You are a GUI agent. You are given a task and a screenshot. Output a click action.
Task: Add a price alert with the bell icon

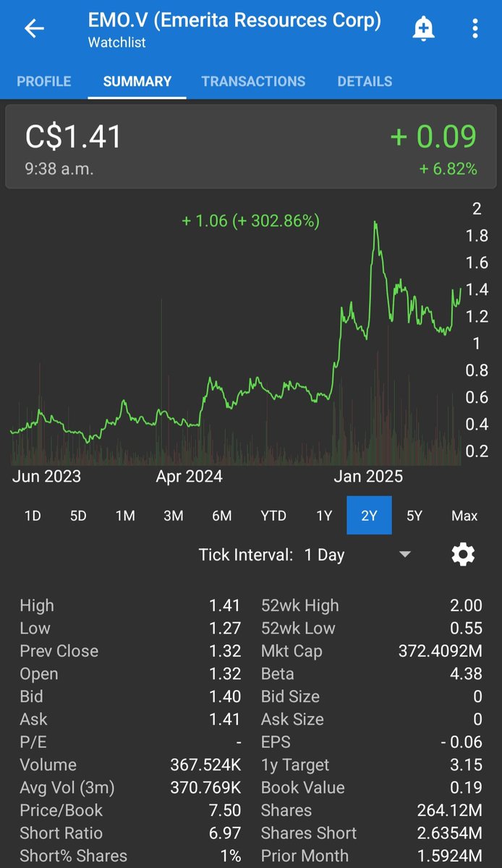click(423, 29)
